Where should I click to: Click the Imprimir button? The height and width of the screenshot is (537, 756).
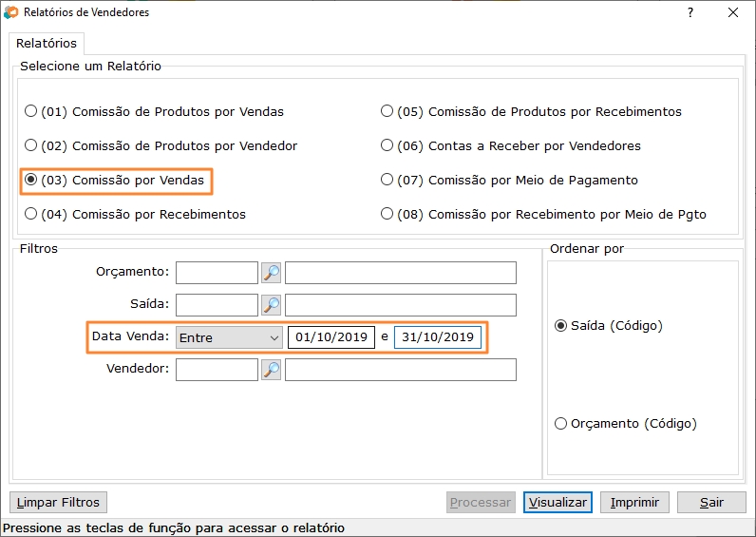coord(634,502)
